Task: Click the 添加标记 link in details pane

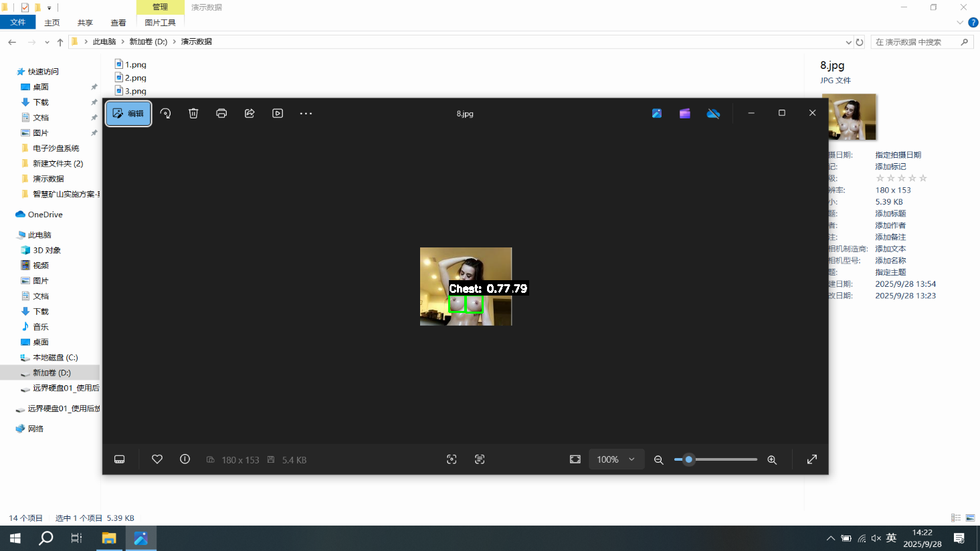Action: pos(890,167)
